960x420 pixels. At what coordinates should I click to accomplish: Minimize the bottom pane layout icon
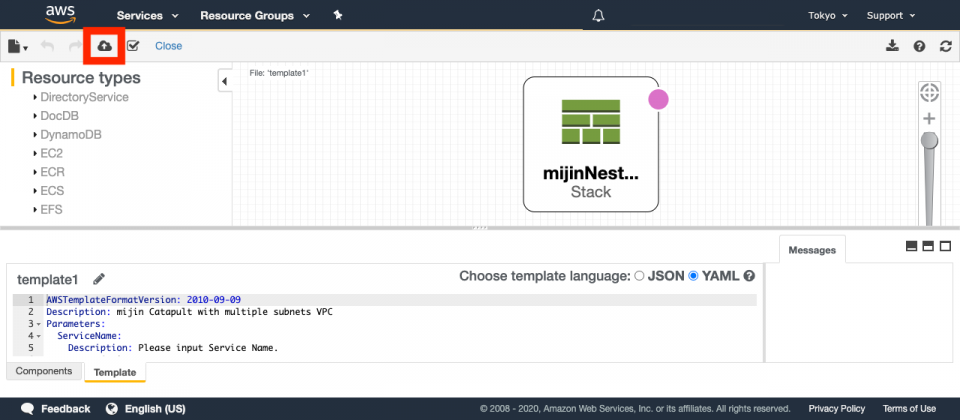[911, 246]
